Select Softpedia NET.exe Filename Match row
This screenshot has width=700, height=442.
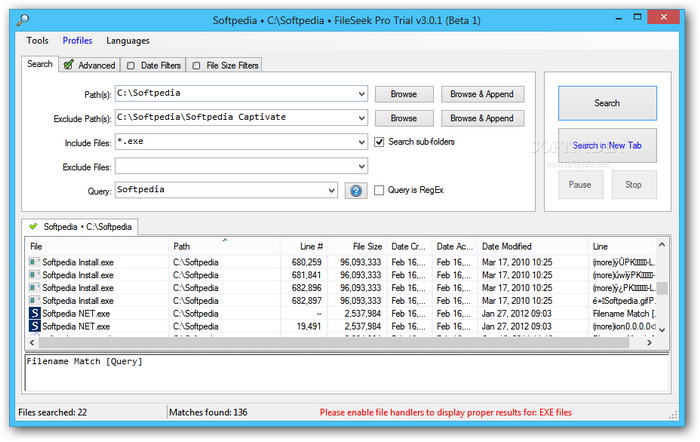342,314
